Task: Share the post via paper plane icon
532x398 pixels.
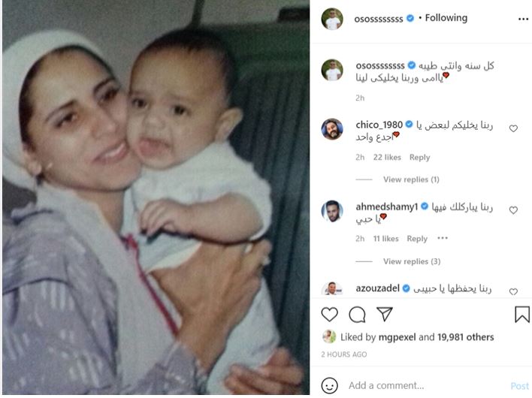Action: pos(385,314)
